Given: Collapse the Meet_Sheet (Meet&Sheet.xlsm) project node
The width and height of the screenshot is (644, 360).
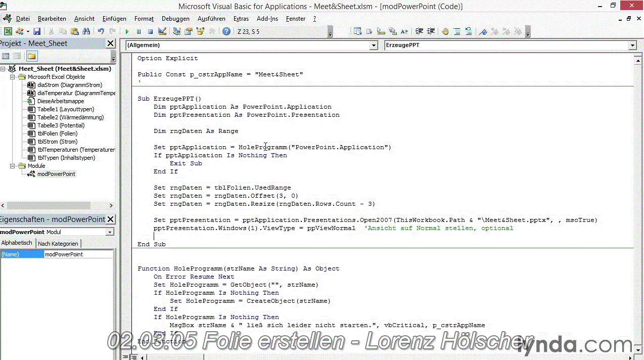Looking at the screenshot, I should (x=4, y=69).
